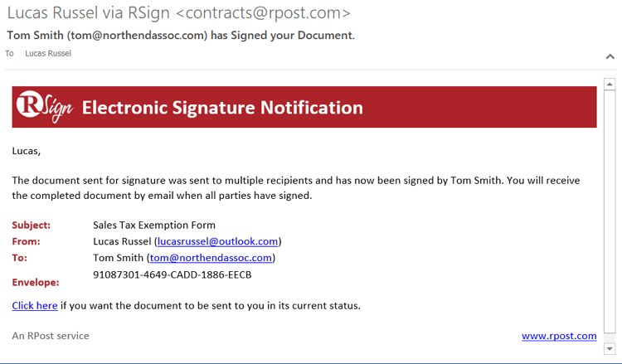The width and height of the screenshot is (622, 364).
Task: Click scrollbar up arrow button
Action: (610, 84)
